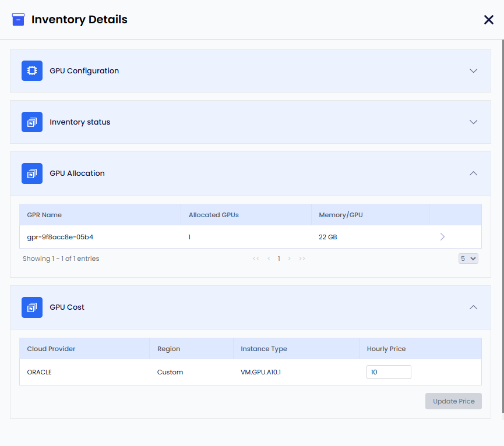Screen dimensions: 504x446
Task: Go to previous page of allocation entries
Action: [x=269, y=259]
